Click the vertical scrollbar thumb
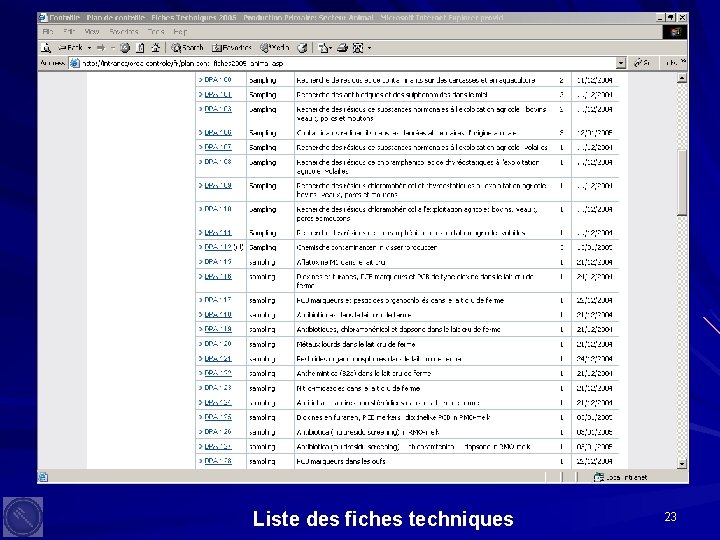 coord(682,182)
